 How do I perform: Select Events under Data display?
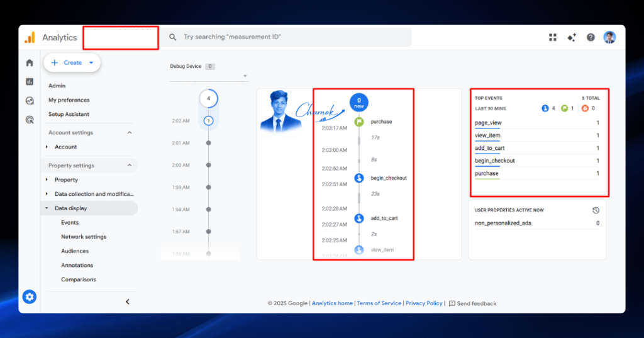point(70,222)
